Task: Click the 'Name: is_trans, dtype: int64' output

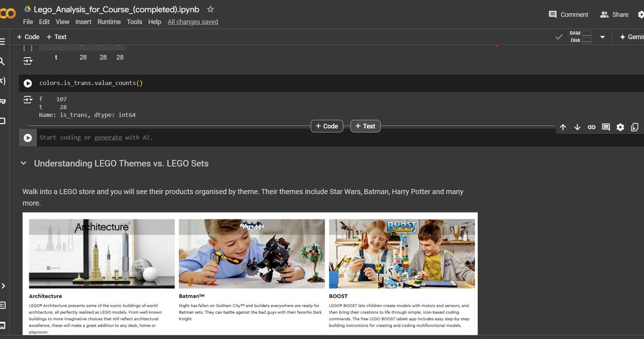Action: [87, 115]
